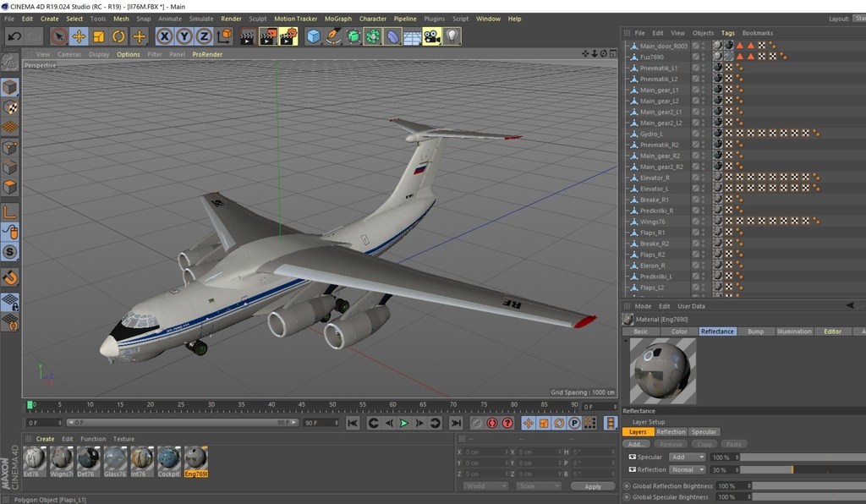Open the Reflection blend mode Normal dropdown
This screenshot has height=504, width=866.
(x=688, y=469)
